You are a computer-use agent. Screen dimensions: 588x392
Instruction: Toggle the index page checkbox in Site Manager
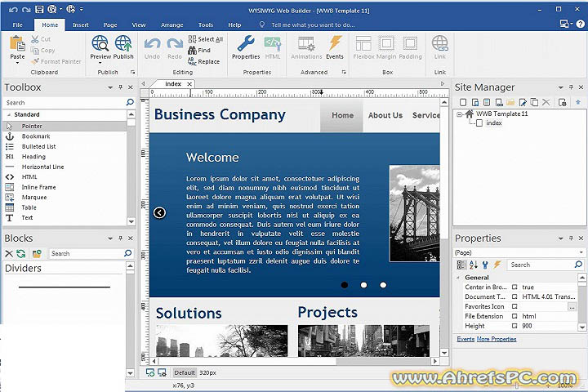479,123
